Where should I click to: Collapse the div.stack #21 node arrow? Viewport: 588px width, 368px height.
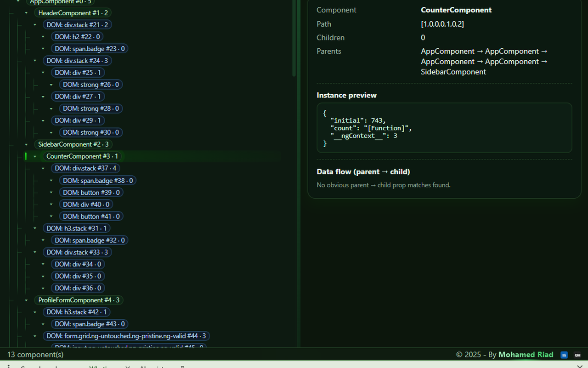click(x=35, y=25)
